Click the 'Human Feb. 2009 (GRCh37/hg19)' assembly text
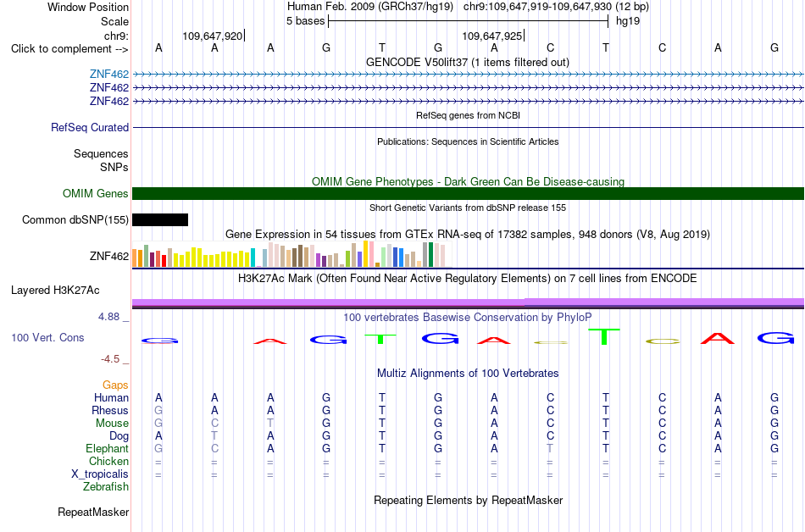 tap(370, 7)
